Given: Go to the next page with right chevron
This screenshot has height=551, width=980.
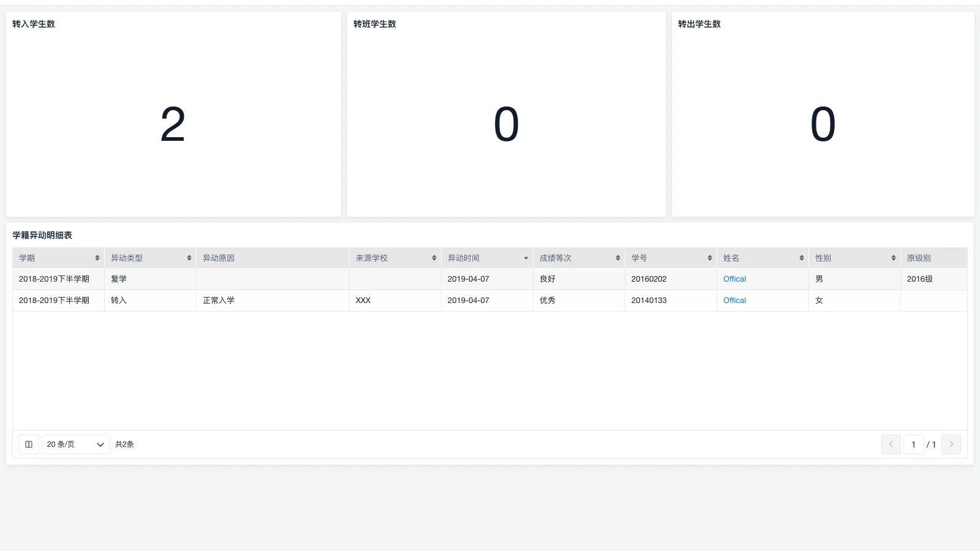Looking at the screenshot, I should (951, 444).
